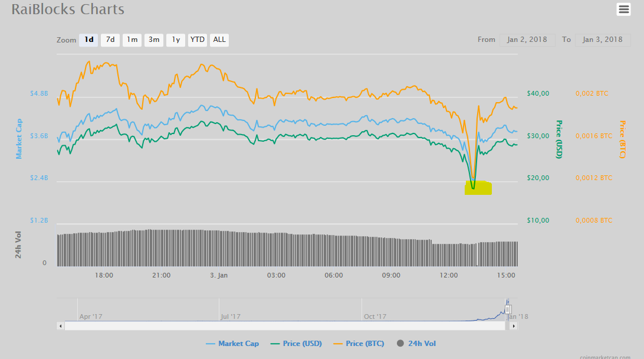Click the '$2.4B' market cap axis label
This screenshot has height=359, width=644.
(39, 178)
